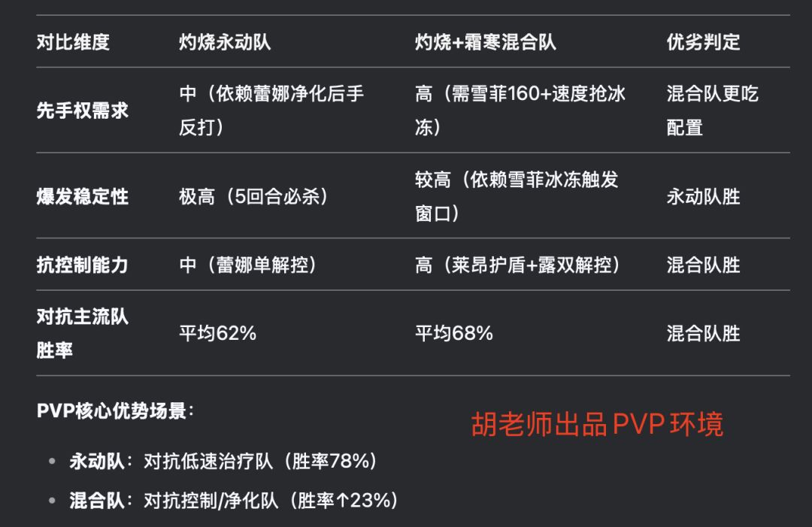
Task: Select the cell mentioning 依赖蕾娜净化后手反打
Action: [271, 111]
